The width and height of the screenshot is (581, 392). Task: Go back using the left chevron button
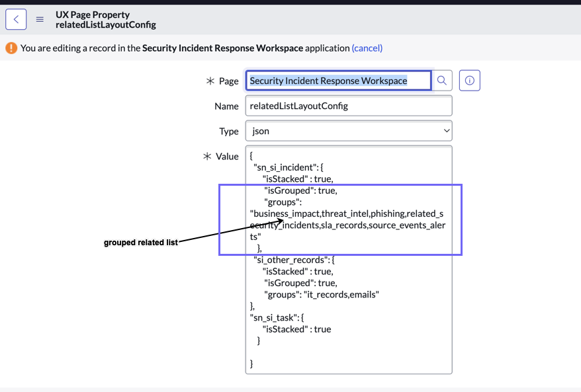click(16, 19)
